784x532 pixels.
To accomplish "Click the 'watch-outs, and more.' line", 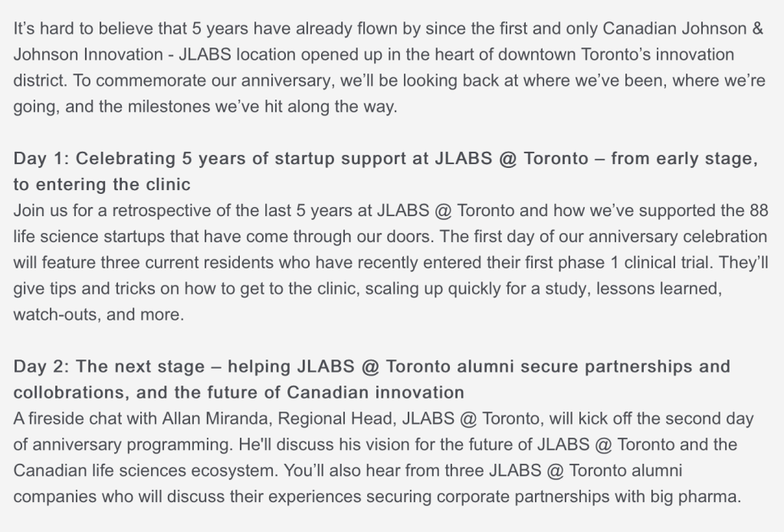I will pyautogui.click(x=99, y=314).
